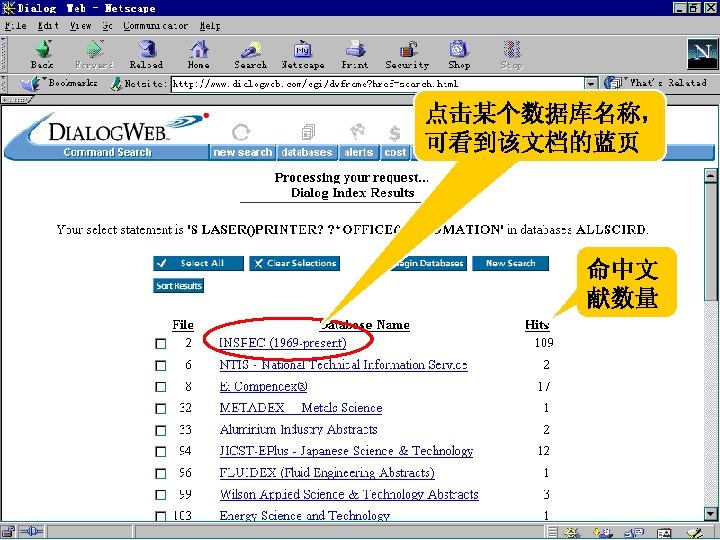Viewport: 720px width, 540px height.
Task: Open the Security info icon
Action: (x=407, y=54)
